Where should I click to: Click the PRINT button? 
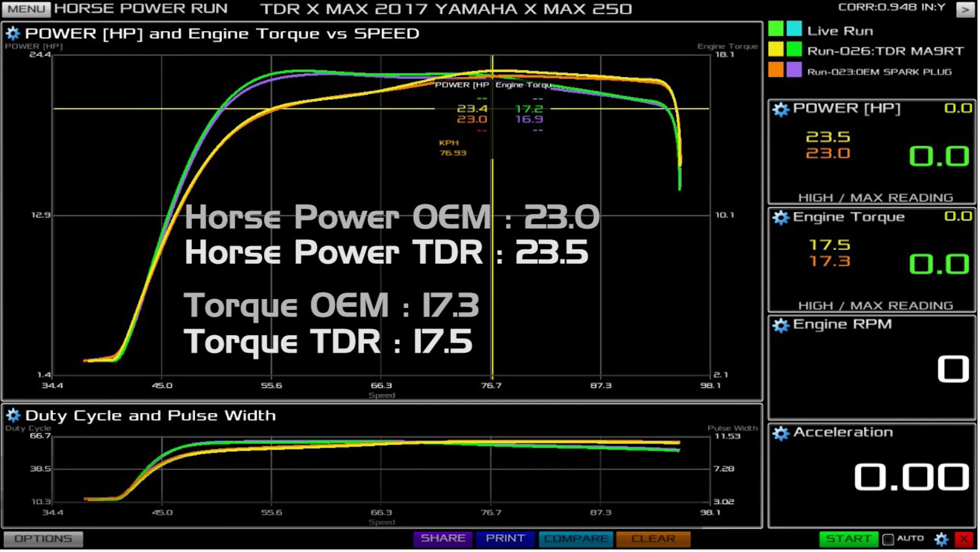coord(507,540)
